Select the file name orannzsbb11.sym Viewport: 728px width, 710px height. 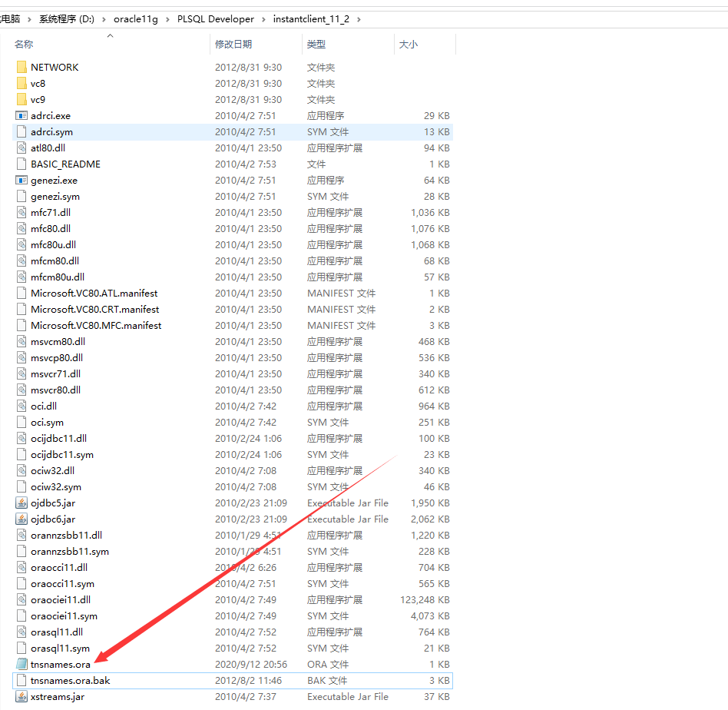click(x=70, y=552)
